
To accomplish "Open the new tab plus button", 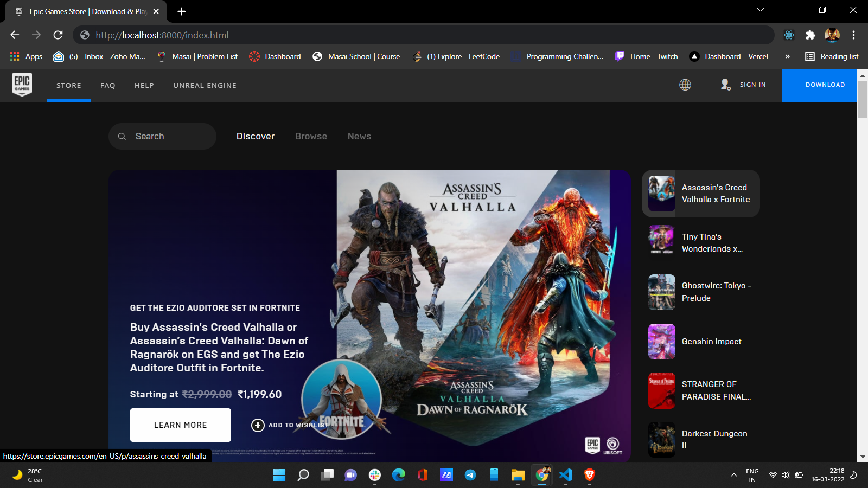I will (x=182, y=11).
